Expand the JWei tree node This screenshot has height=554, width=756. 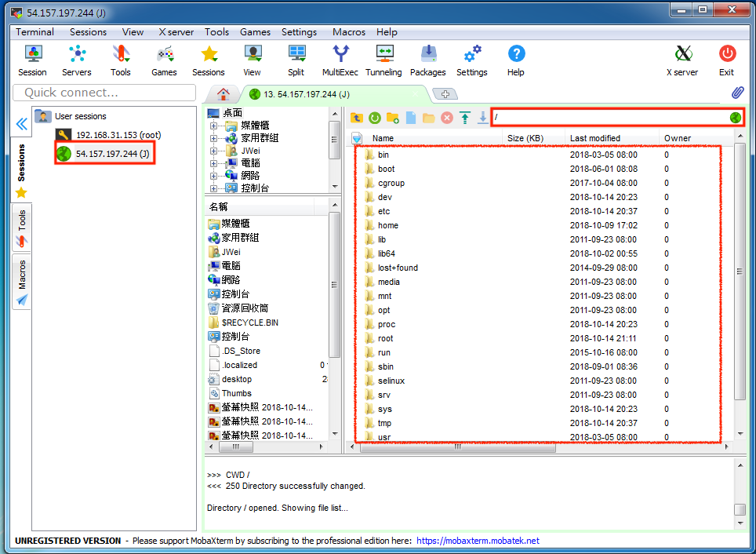pyautogui.click(x=213, y=151)
